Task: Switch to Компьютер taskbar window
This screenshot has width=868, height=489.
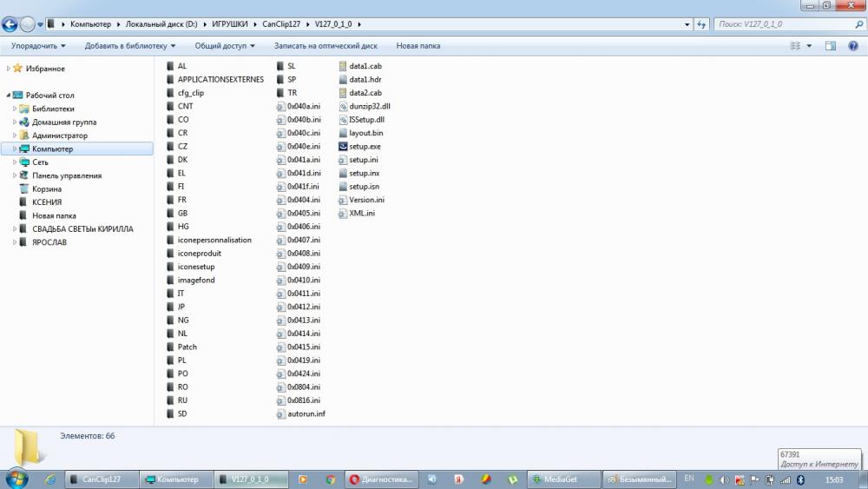Action: 176,479
